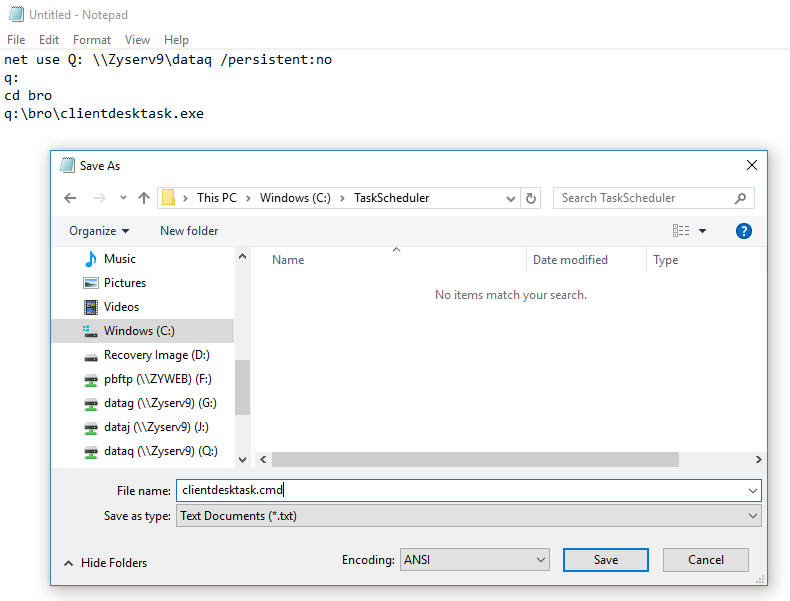The height and width of the screenshot is (601, 790).
Task: Click the Music note icon
Action: click(91, 259)
